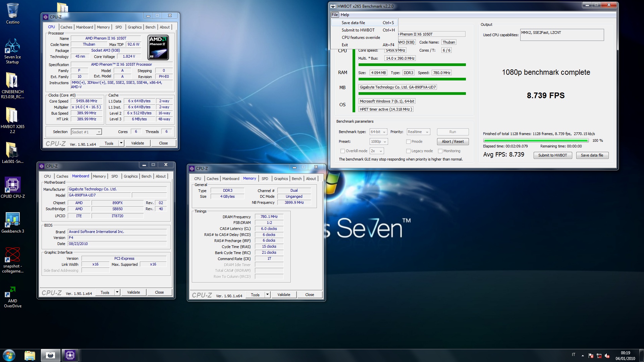Open the Cestino recycle bin icon
Viewport: 644px width, 362px height.
[13, 13]
